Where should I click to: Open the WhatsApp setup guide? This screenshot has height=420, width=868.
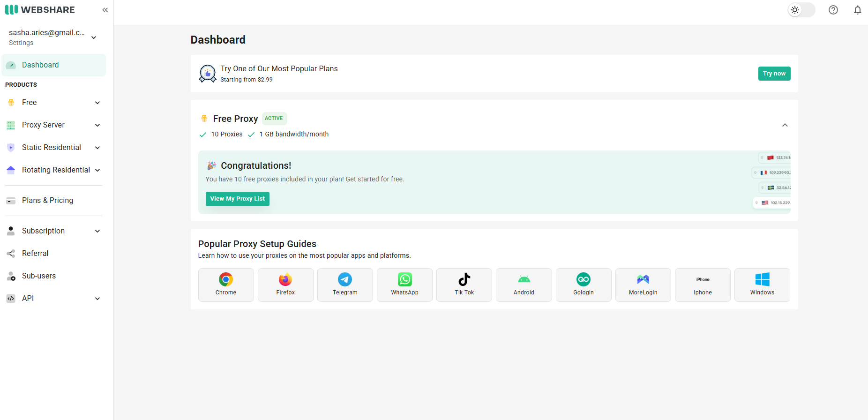coord(404,285)
